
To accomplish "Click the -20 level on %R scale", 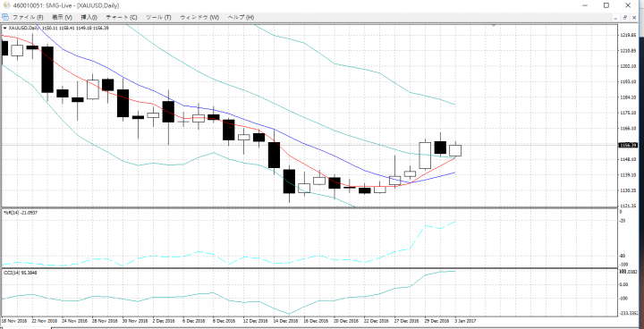I will point(623,221).
